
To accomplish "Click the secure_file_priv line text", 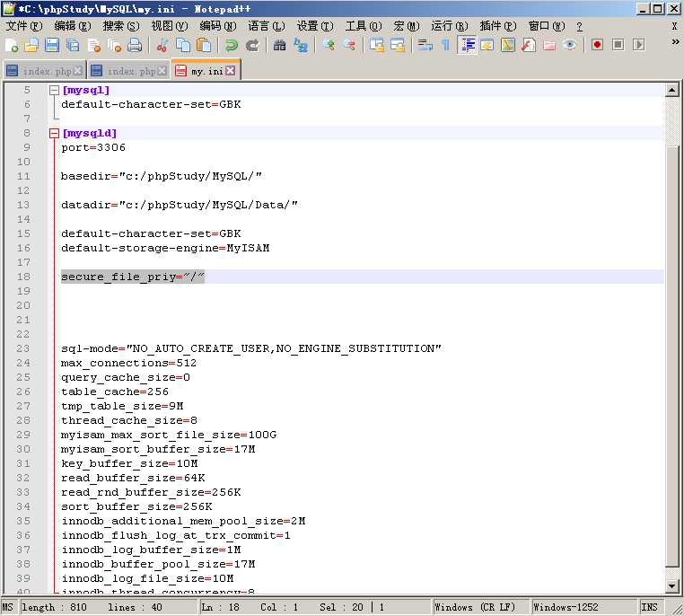I will [x=133, y=277].
